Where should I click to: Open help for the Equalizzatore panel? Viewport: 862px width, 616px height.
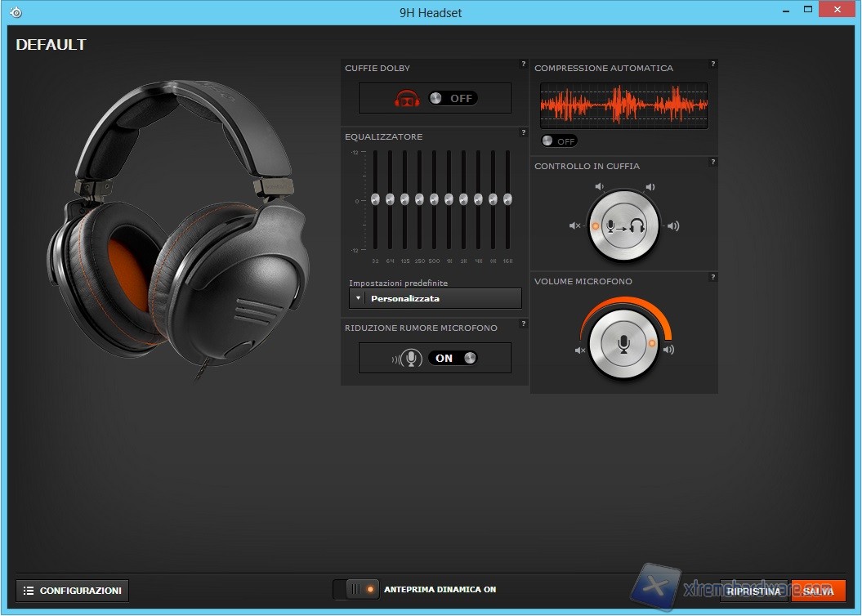tap(524, 132)
